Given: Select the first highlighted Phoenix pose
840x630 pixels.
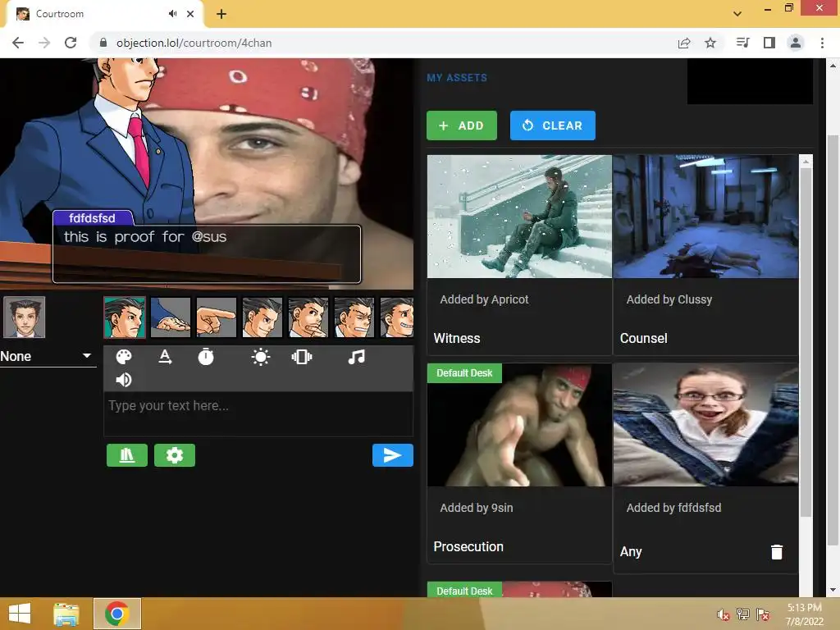Looking at the screenshot, I should pyautogui.click(x=125, y=317).
